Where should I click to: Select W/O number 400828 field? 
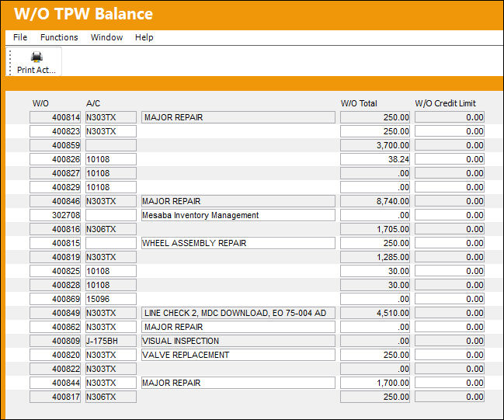click(x=55, y=285)
